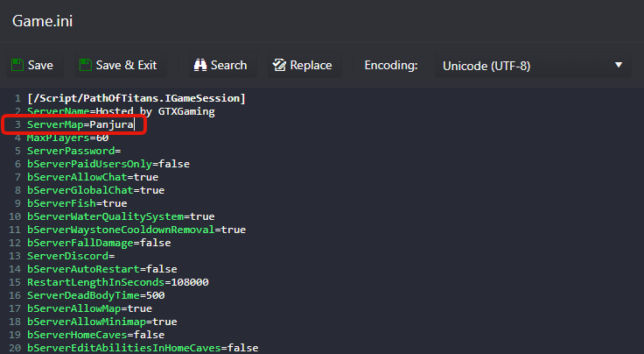Click the Save button label
The width and height of the screenshot is (644, 354).
40,65
